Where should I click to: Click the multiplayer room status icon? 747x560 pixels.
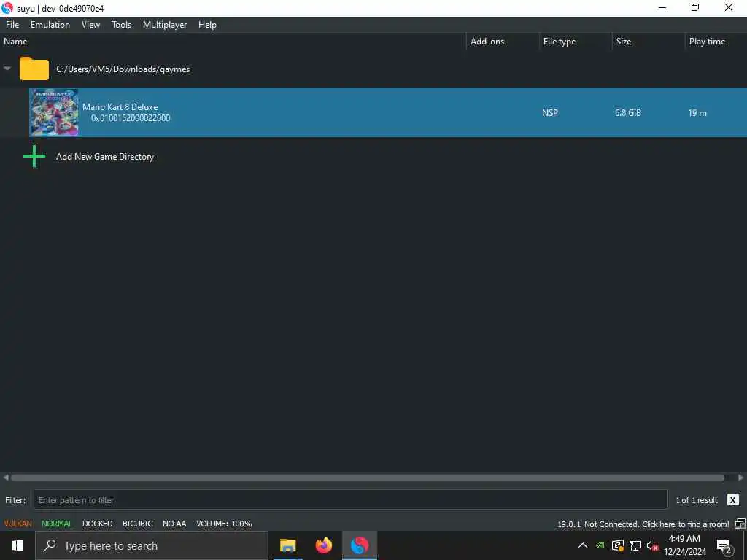[740, 524]
